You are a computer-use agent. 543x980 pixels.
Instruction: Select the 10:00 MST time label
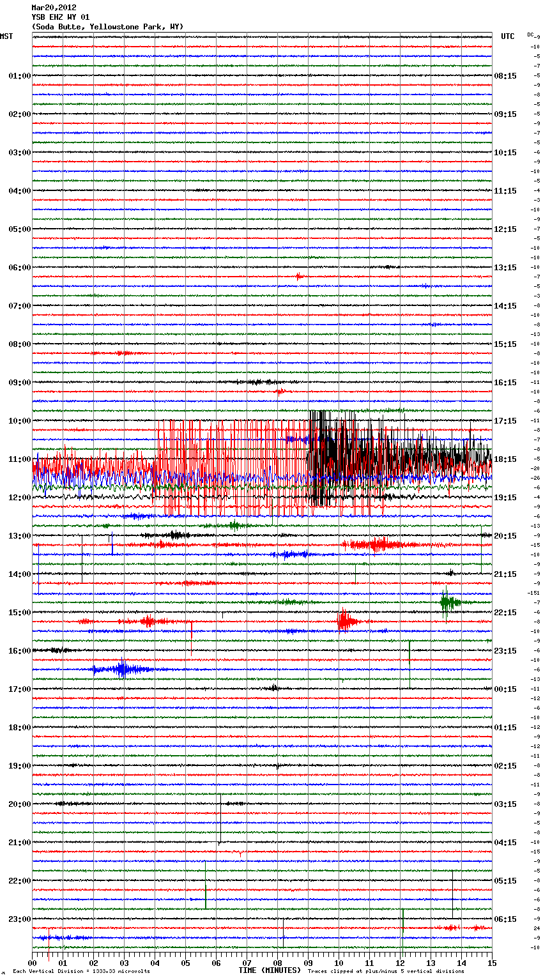tap(20, 421)
